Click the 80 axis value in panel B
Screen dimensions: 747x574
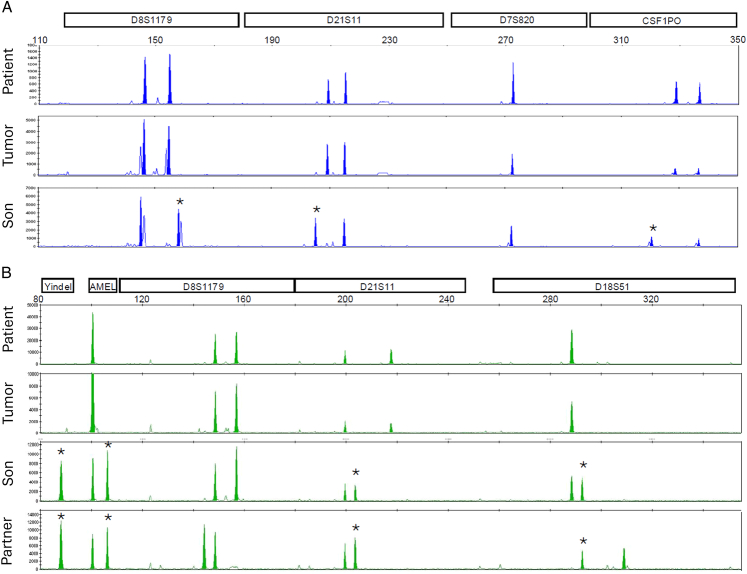(39, 299)
